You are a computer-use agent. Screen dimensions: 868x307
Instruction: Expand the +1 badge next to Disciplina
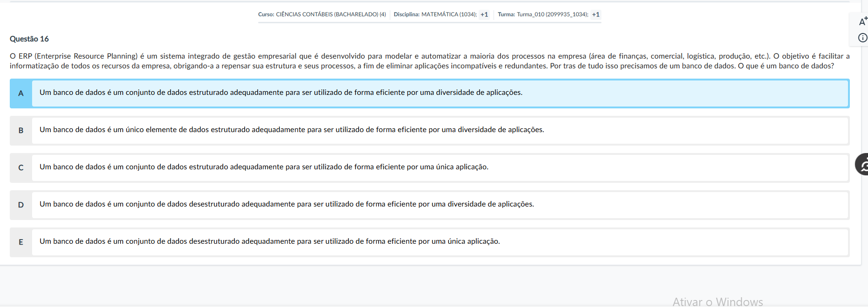[x=484, y=14]
